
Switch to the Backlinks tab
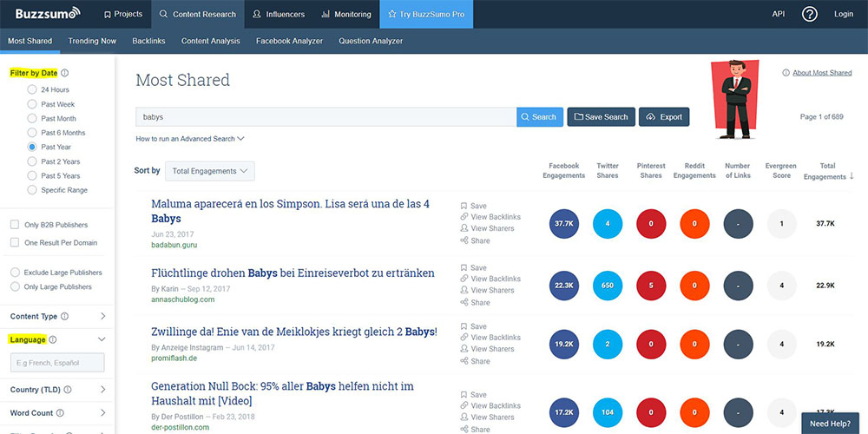coord(148,41)
